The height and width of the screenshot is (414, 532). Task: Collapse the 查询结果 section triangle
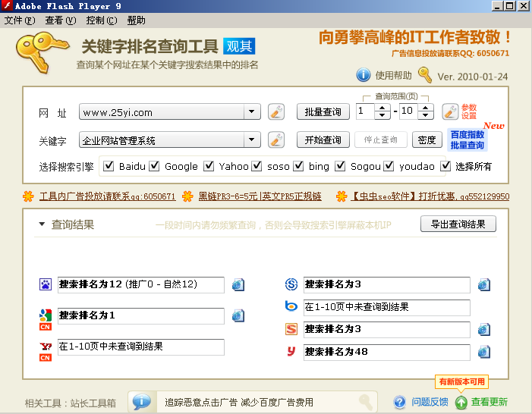(42, 224)
